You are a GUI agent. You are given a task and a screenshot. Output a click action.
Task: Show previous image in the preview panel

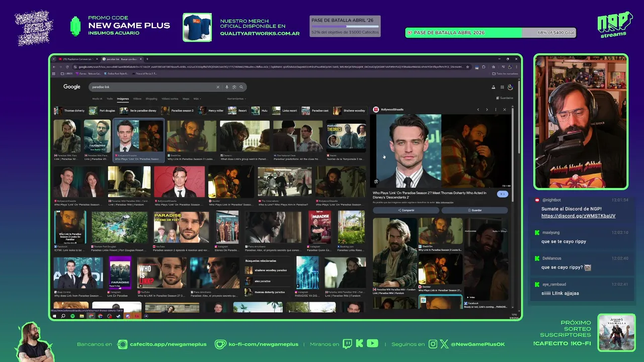point(478,110)
